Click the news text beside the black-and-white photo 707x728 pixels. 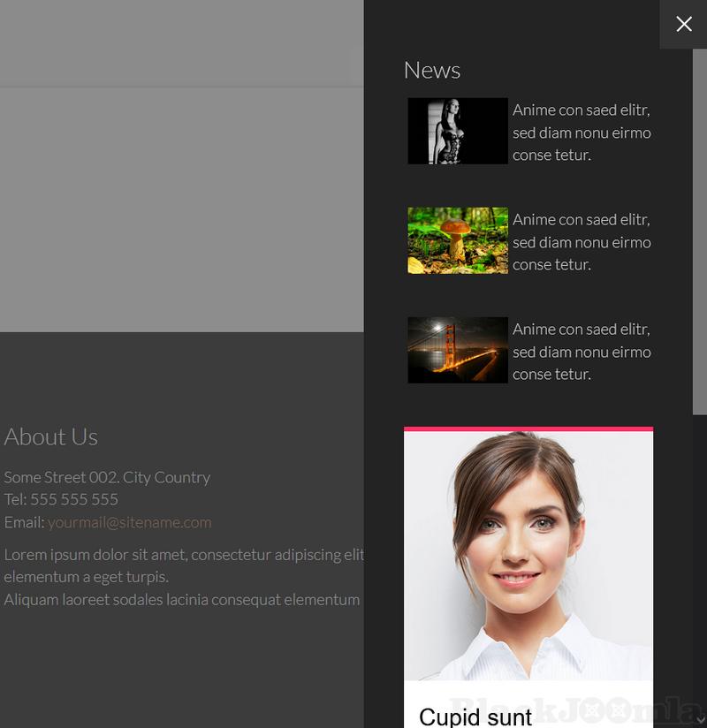point(581,133)
